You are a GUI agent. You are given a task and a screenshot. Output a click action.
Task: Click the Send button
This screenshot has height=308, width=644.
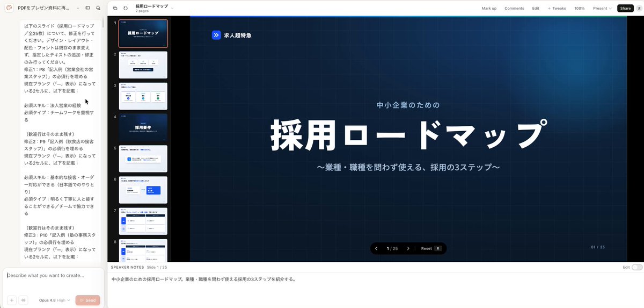pos(87,300)
